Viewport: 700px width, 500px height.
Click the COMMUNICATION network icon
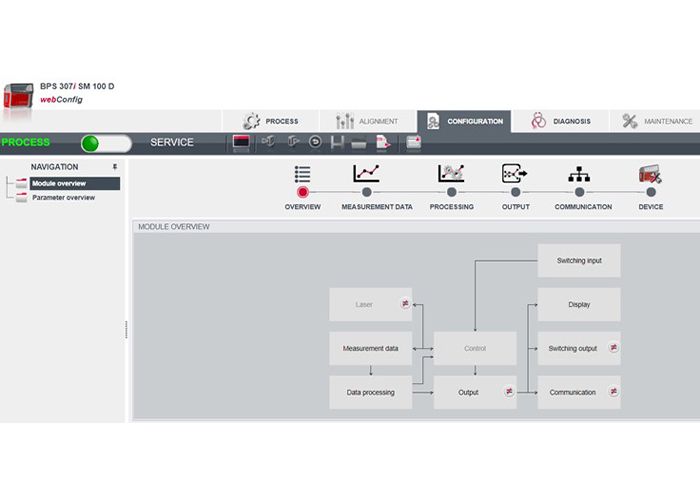[579, 174]
